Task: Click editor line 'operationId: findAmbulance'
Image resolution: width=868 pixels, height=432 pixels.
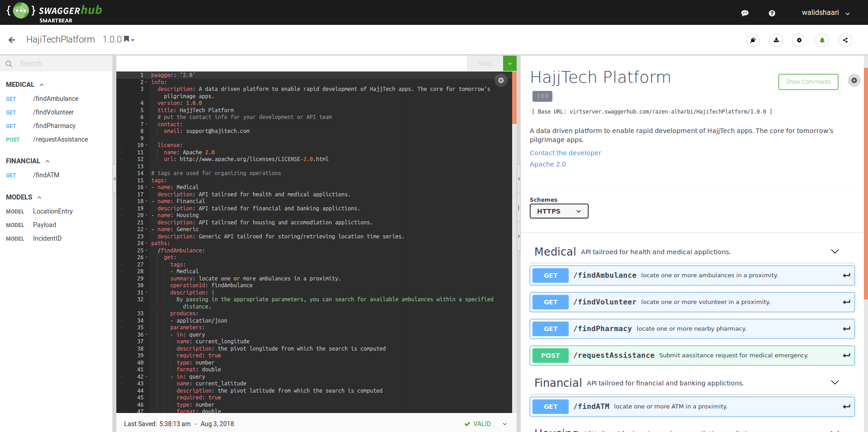Action: (211, 285)
